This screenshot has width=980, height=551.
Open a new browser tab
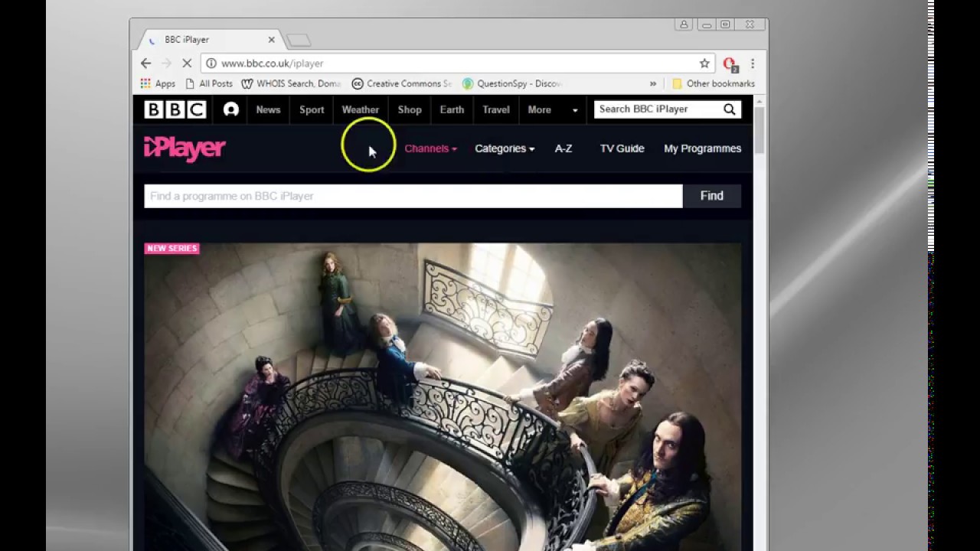click(299, 40)
